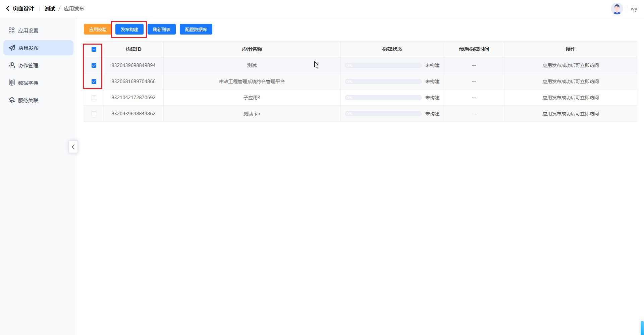The image size is (644, 335).
Task: Open the 协作管理 menu item
Action: [x=28, y=65]
